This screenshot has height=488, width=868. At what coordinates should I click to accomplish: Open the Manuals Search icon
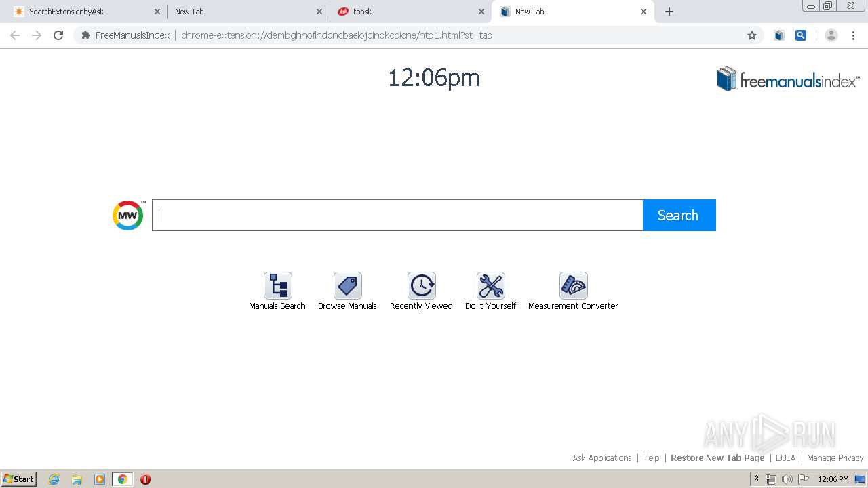pos(278,285)
